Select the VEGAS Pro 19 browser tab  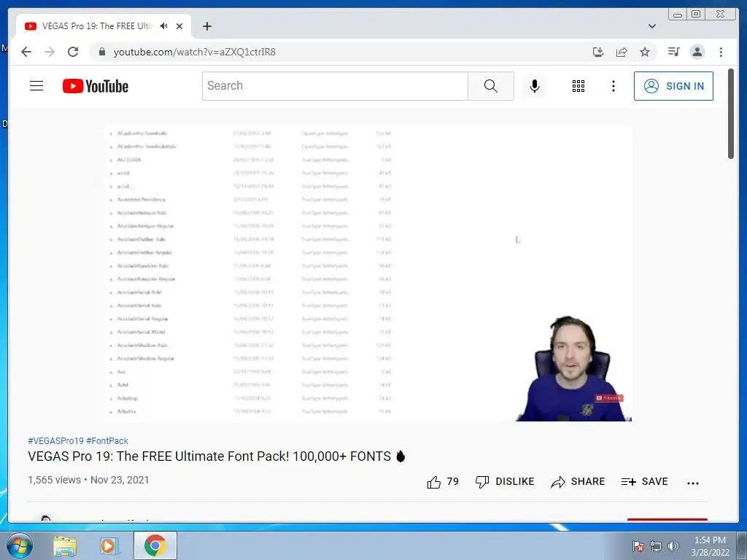click(104, 26)
